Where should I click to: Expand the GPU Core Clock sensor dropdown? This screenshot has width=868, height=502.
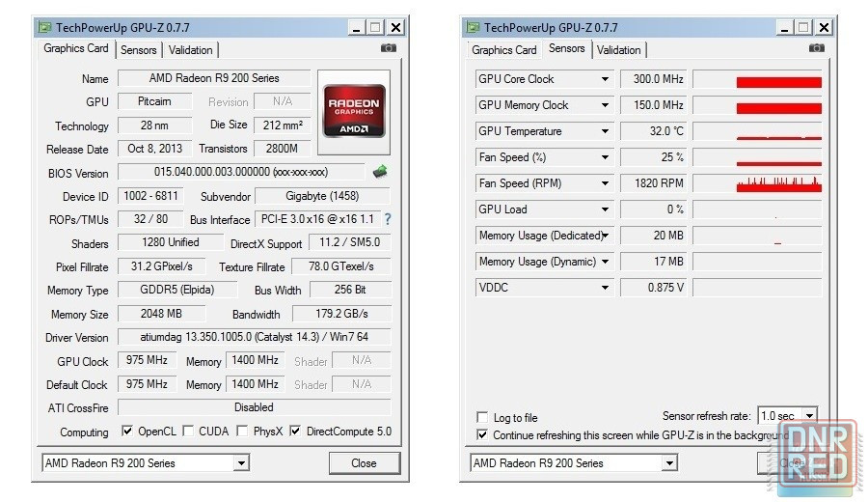coord(606,79)
